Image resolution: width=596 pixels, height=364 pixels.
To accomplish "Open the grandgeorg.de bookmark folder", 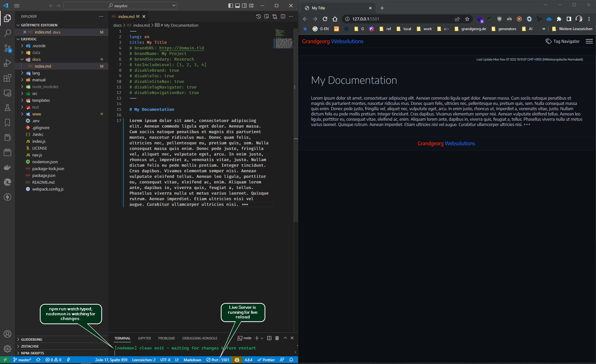I will pyautogui.click(x=470, y=29).
